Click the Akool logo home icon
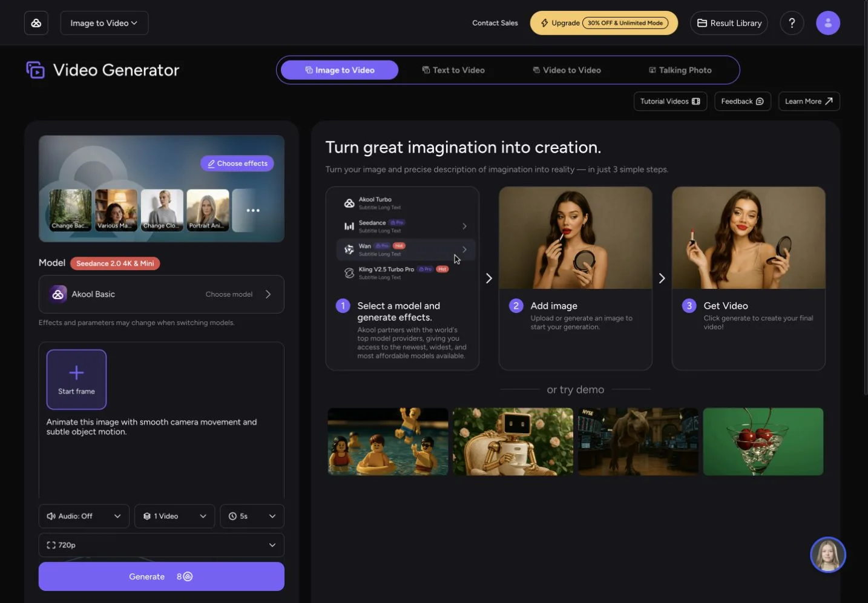The height and width of the screenshot is (603, 868). click(x=36, y=23)
